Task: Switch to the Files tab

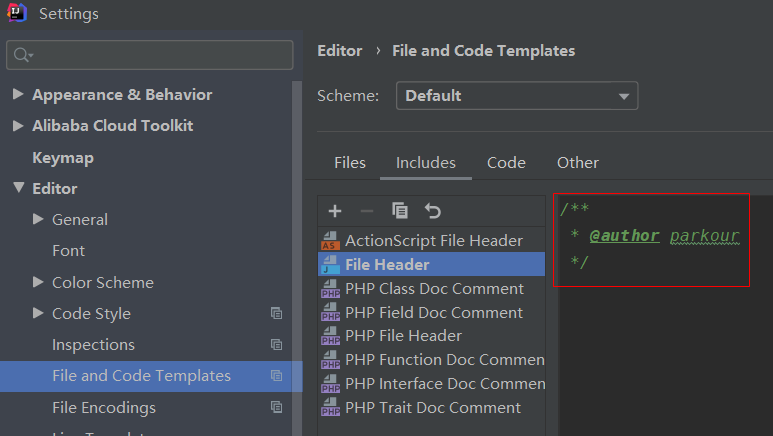Action: pyautogui.click(x=350, y=163)
